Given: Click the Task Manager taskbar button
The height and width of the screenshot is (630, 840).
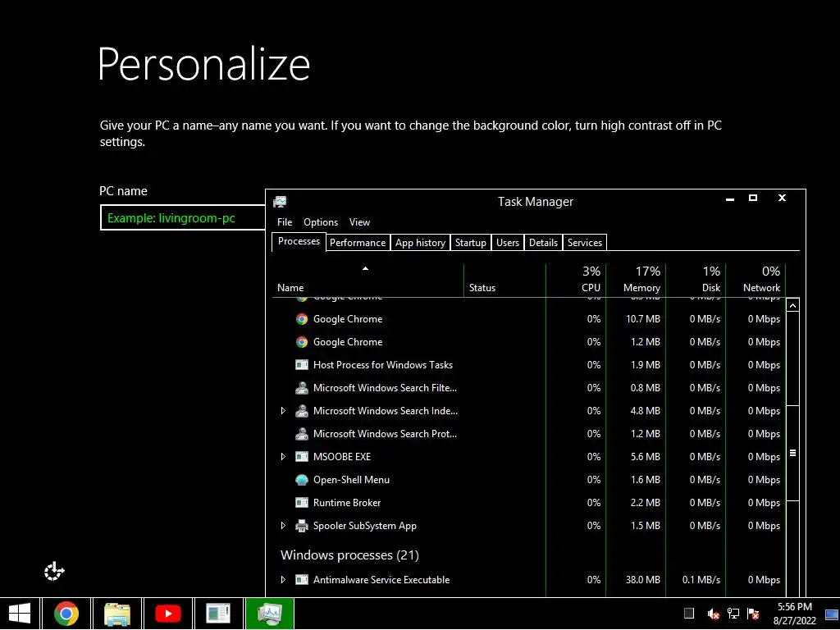Looking at the screenshot, I should pyautogui.click(x=269, y=614).
